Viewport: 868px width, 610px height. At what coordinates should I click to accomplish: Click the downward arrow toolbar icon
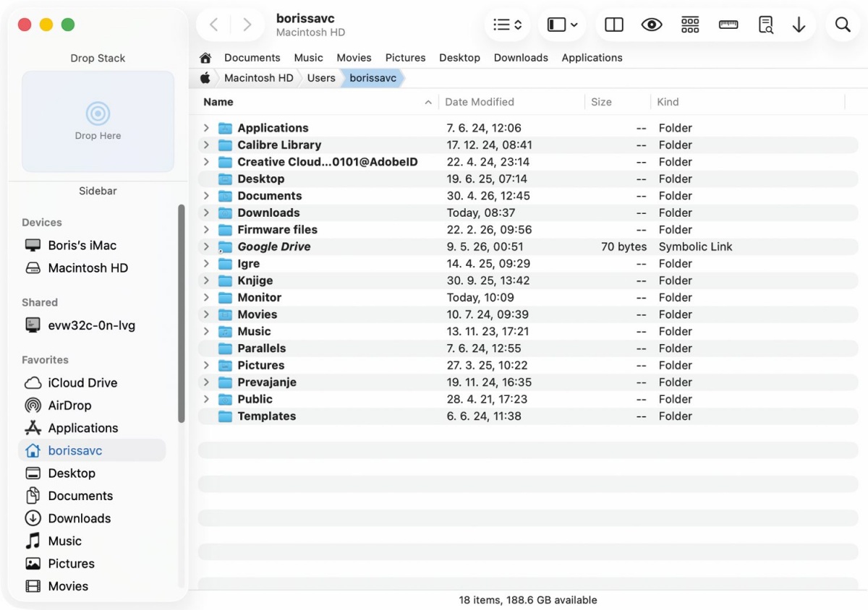[x=799, y=25]
